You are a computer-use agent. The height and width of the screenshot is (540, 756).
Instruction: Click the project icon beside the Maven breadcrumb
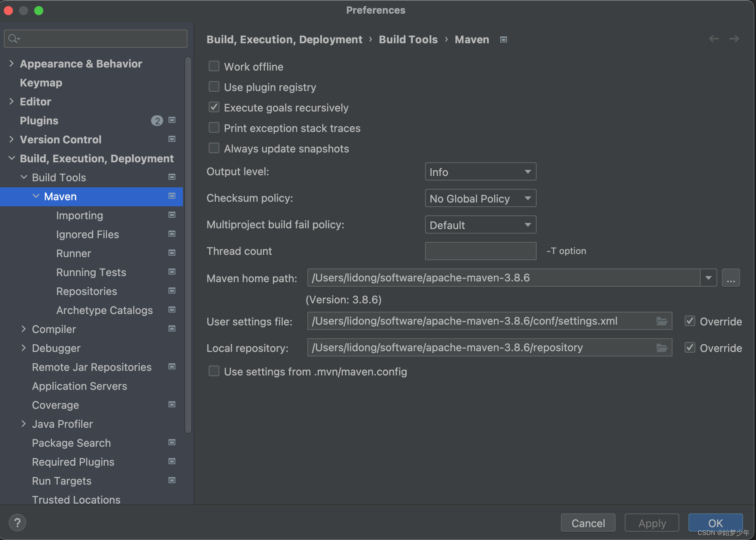[x=504, y=39]
